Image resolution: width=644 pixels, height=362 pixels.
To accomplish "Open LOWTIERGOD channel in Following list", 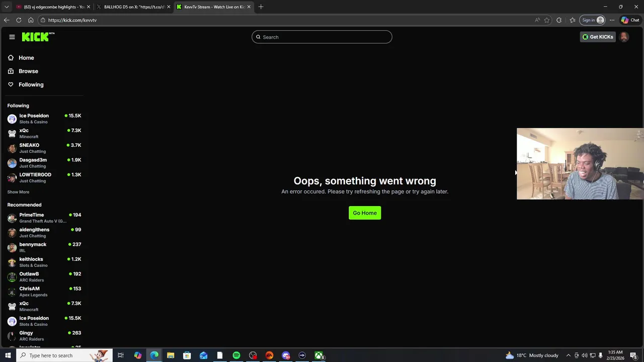I will click(x=44, y=177).
